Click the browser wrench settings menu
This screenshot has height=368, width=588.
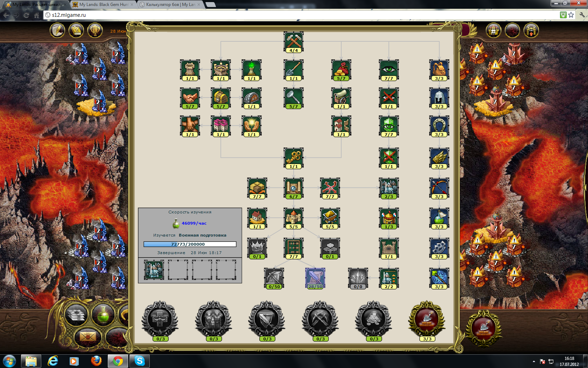coord(582,15)
